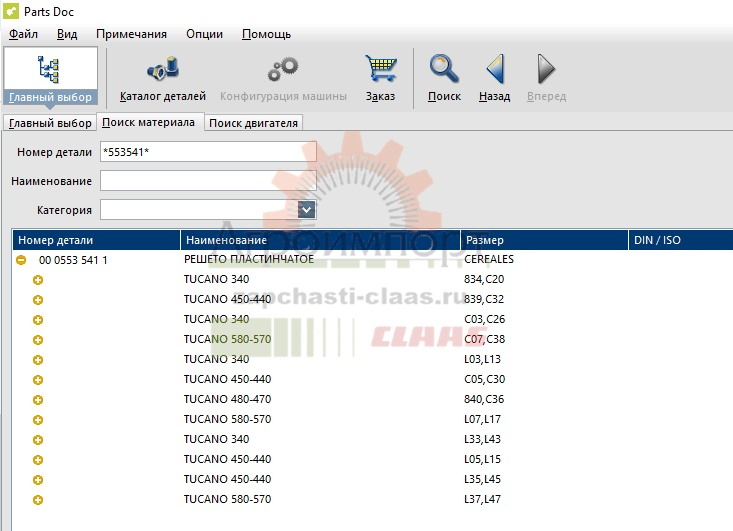Select the TUCANO 480-470 entry
This screenshot has width=733, height=531.
point(227,399)
